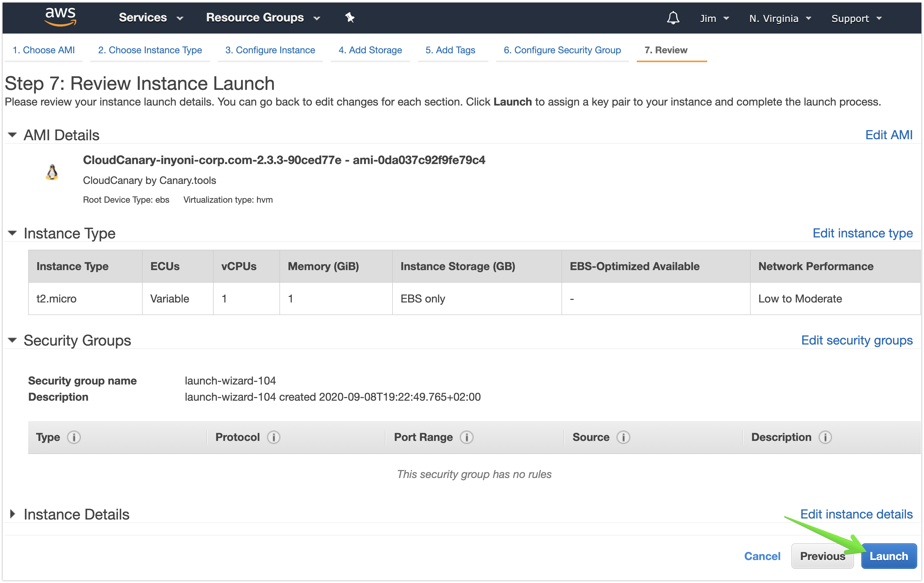Screen dimensions: 924x583
Task: Go to step 2 Choose Instance Type
Action: point(150,50)
